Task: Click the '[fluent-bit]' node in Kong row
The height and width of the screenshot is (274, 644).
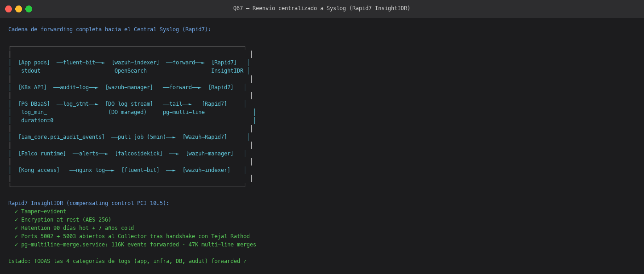Action: click(x=140, y=170)
